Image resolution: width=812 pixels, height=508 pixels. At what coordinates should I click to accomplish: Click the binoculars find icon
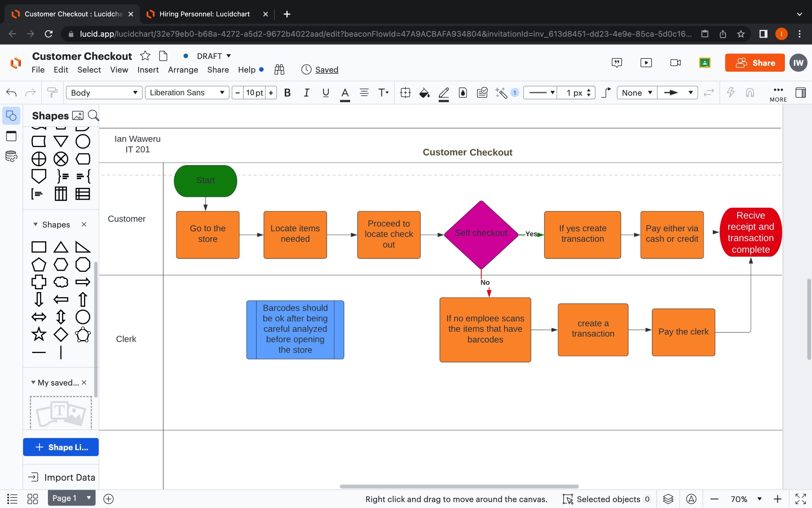[x=279, y=70]
